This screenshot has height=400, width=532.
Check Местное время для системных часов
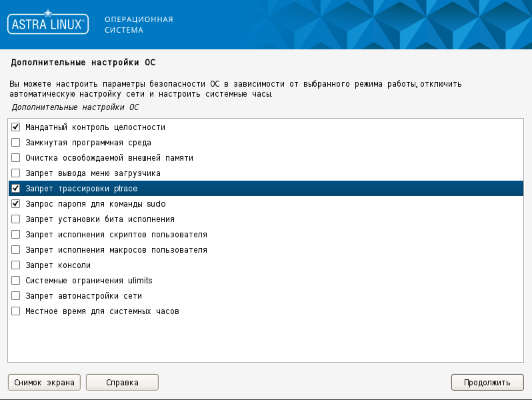[x=15, y=311]
